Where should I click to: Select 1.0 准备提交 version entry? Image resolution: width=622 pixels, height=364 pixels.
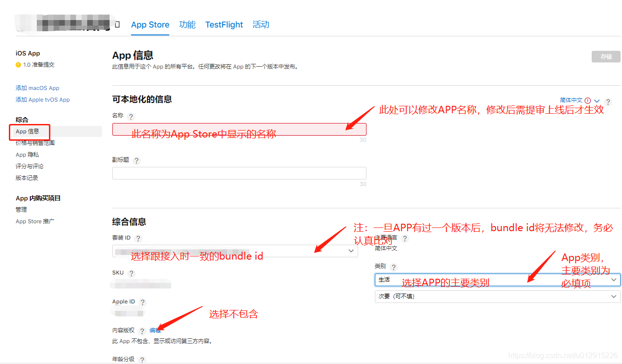(39, 65)
